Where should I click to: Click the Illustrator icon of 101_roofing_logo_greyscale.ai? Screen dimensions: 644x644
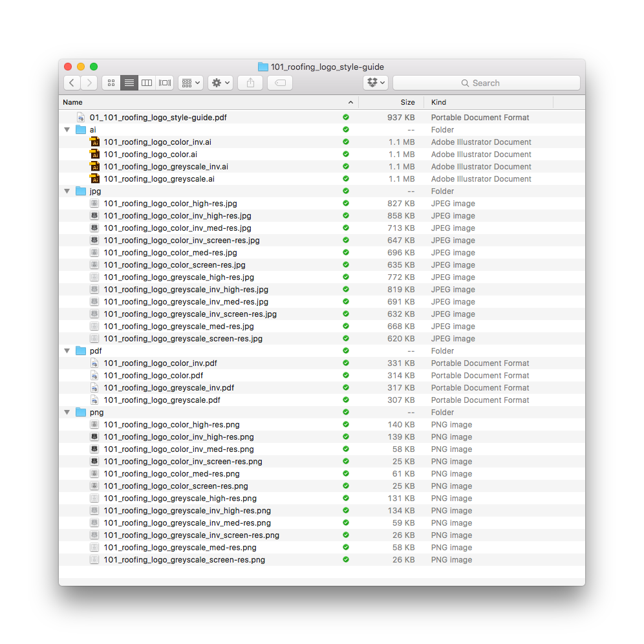pos(94,179)
